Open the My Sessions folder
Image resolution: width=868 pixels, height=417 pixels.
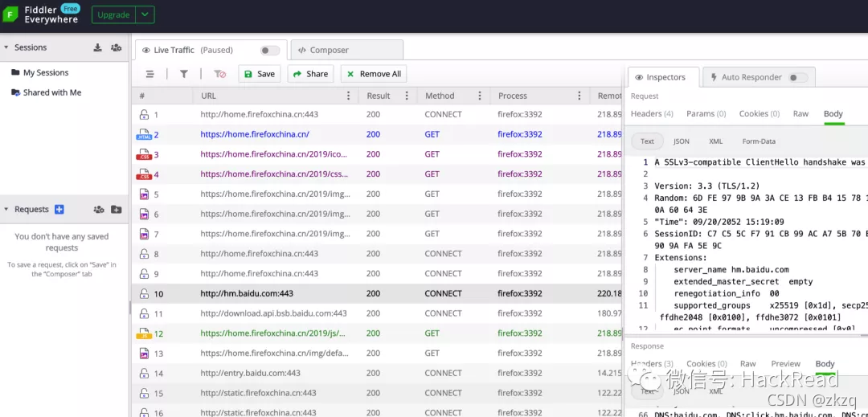coord(40,72)
